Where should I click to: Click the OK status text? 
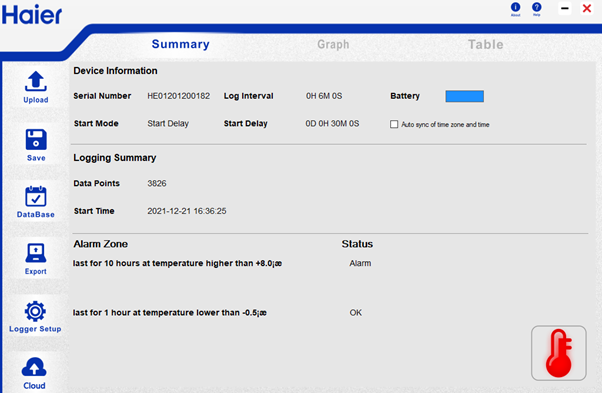[x=356, y=313]
